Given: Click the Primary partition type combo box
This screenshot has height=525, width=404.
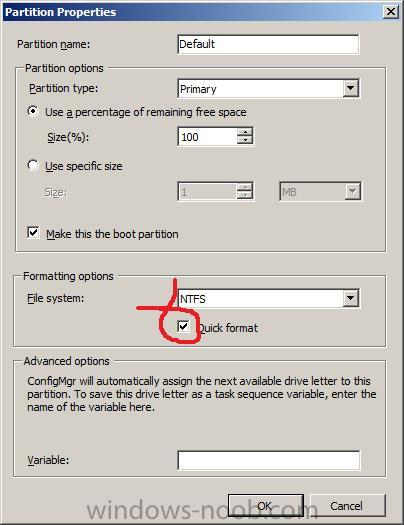Looking at the screenshot, I should point(268,88).
